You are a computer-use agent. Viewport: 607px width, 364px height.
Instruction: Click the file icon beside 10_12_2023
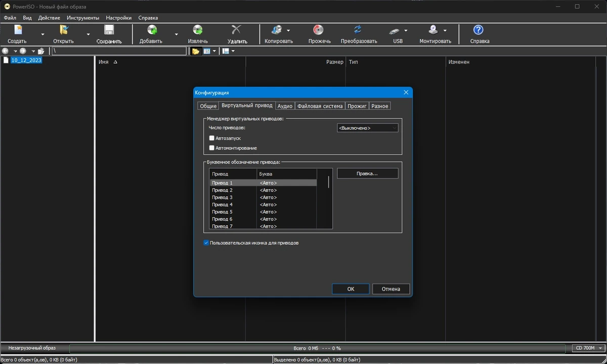pyautogui.click(x=6, y=60)
